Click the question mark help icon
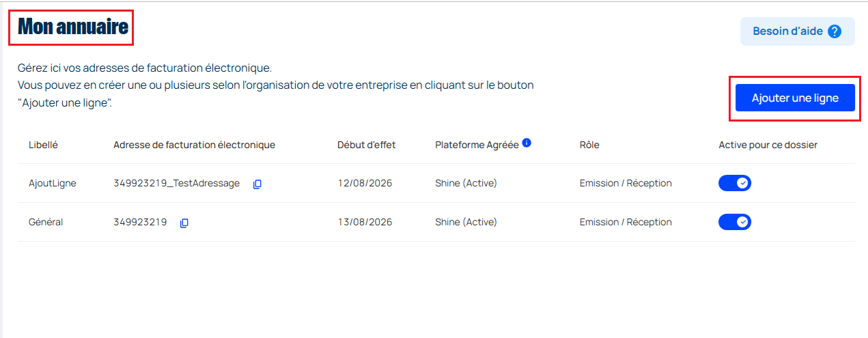The height and width of the screenshot is (338, 868). [x=834, y=31]
